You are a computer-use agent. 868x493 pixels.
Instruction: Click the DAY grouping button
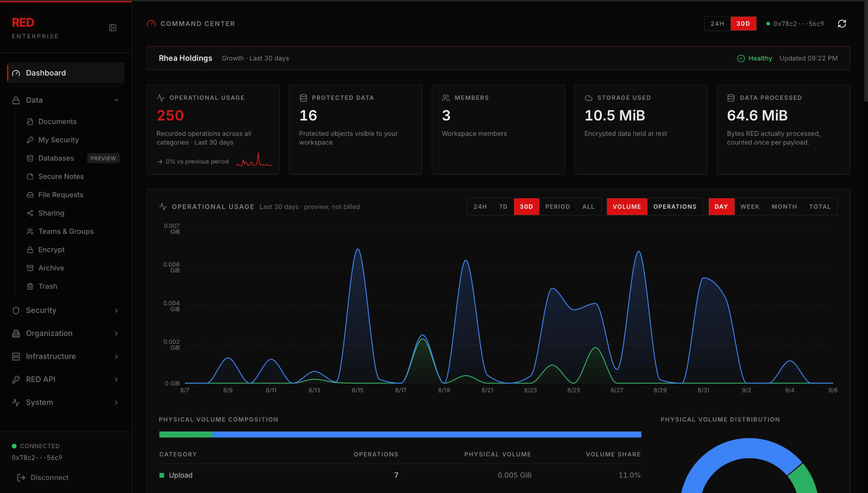[x=721, y=207]
